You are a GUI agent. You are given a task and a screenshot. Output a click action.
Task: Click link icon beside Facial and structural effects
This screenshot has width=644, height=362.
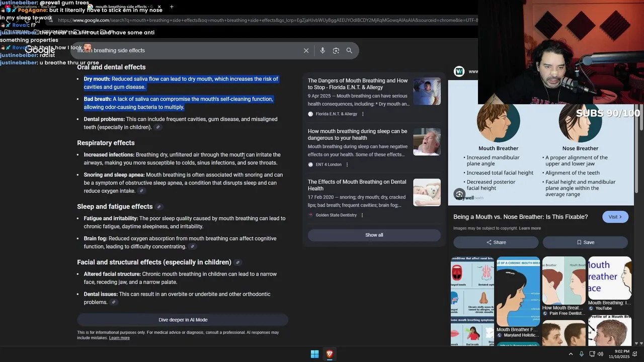point(238,262)
